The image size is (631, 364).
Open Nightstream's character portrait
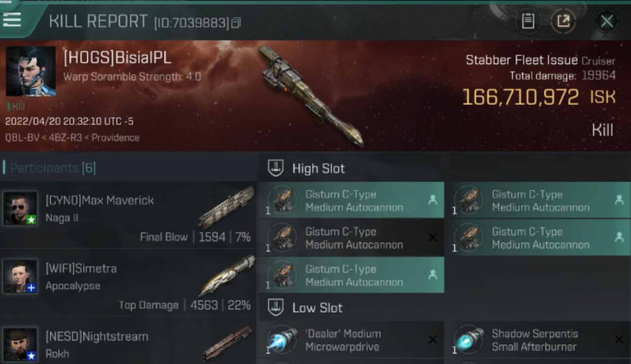coord(20,344)
